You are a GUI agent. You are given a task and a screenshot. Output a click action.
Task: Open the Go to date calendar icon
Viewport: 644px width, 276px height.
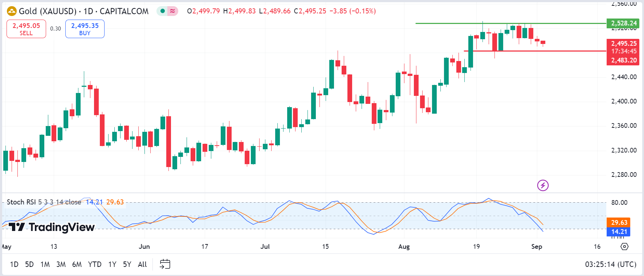(165, 264)
